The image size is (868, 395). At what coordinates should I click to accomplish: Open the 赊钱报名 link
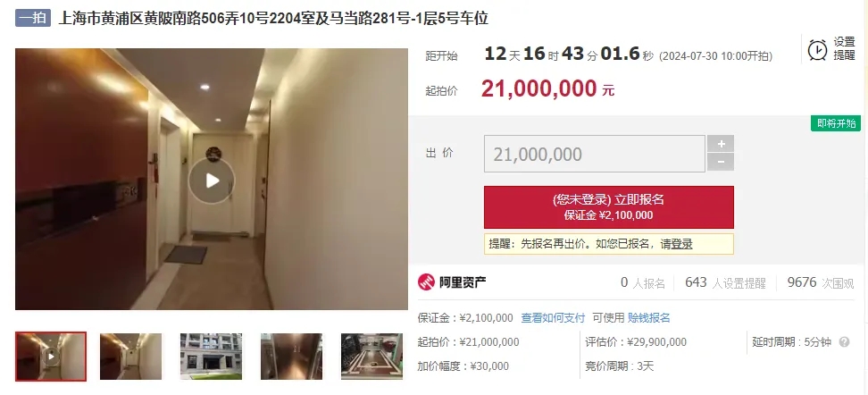pyautogui.click(x=649, y=318)
